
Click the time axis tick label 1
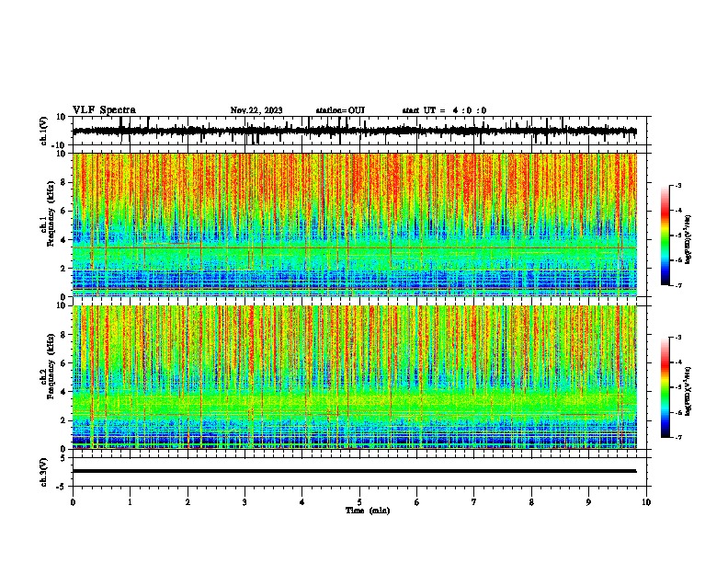(130, 502)
